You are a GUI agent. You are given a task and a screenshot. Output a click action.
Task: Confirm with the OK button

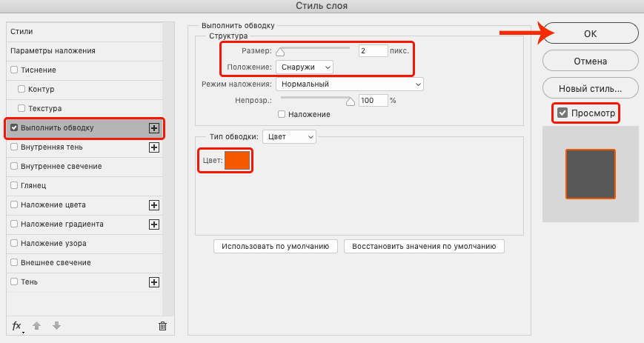(590, 33)
